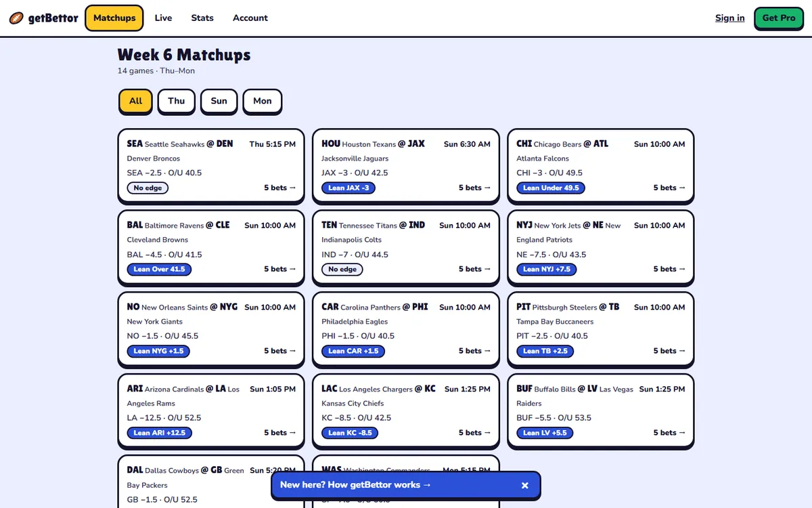The image size is (812, 508).
Task: Click 'LA −12.5 · O/U 52.5' odds line
Action: point(164,418)
